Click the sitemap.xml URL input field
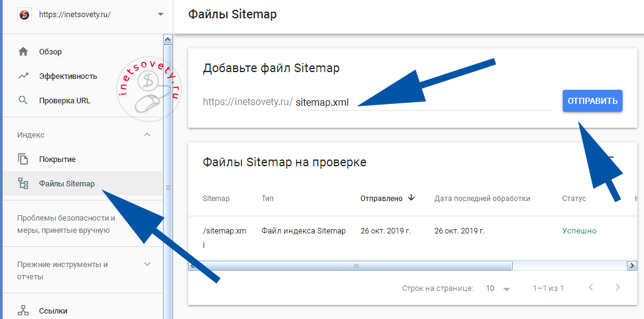This screenshot has width=644, height=319. coord(424,103)
